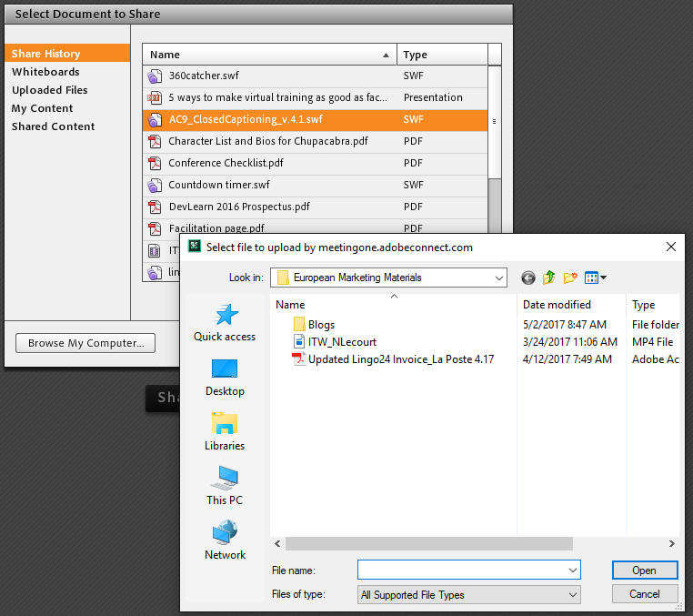Click the Quick access star icon

226,315
